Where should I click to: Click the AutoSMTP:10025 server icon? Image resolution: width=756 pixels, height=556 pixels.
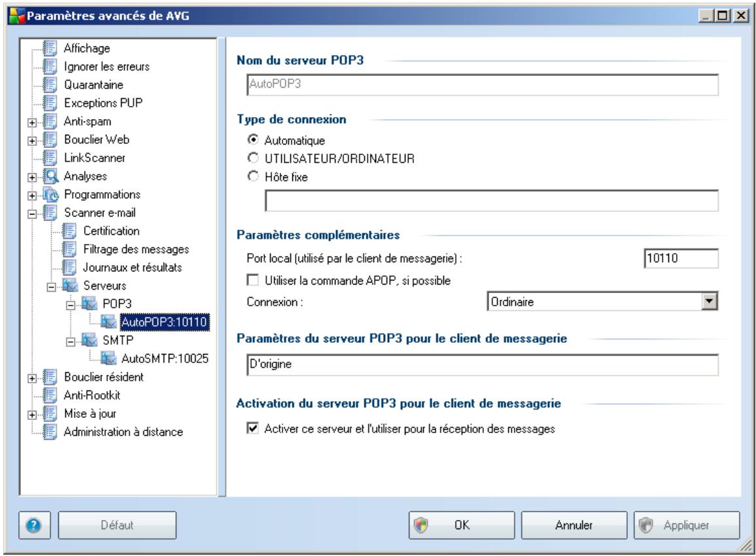click(109, 359)
